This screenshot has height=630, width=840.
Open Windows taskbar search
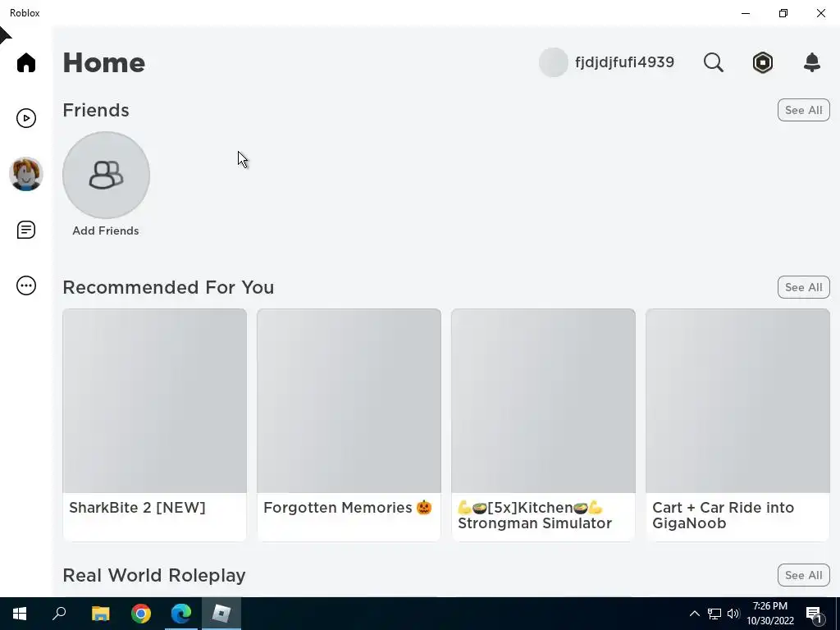[x=59, y=614]
